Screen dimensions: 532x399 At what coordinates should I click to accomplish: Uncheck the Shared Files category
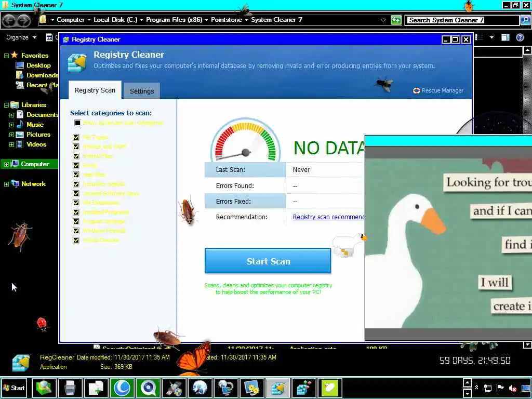click(76, 156)
